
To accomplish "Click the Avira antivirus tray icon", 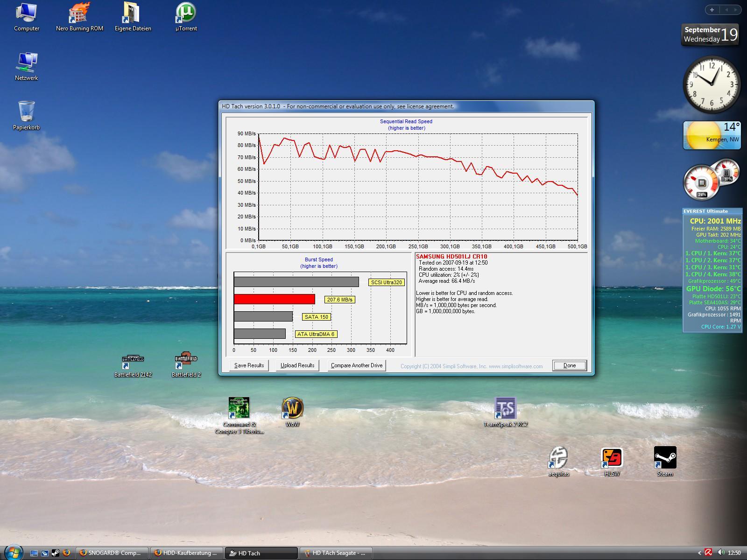I will tap(708, 553).
